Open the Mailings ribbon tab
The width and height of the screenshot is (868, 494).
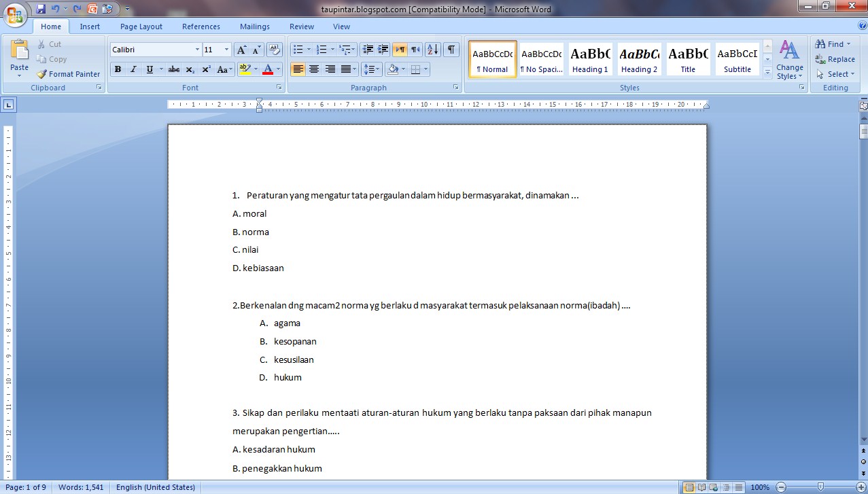click(255, 27)
